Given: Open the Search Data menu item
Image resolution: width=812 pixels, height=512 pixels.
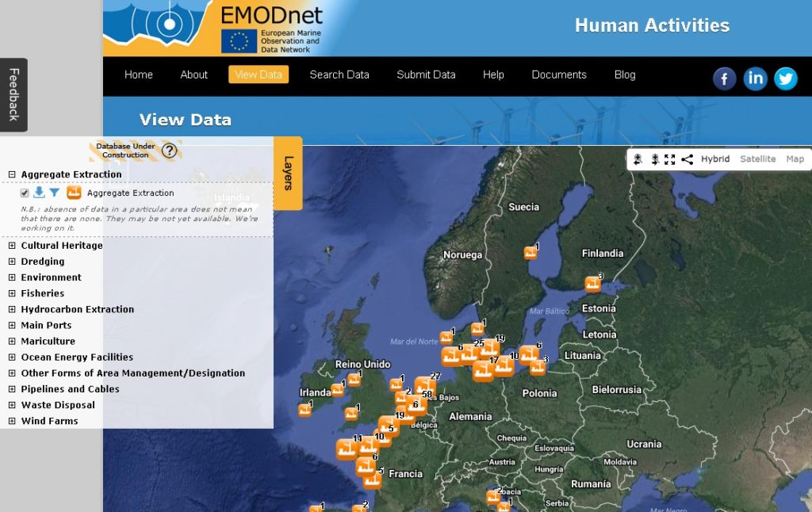Looking at the screenshot, I should 339,75.
